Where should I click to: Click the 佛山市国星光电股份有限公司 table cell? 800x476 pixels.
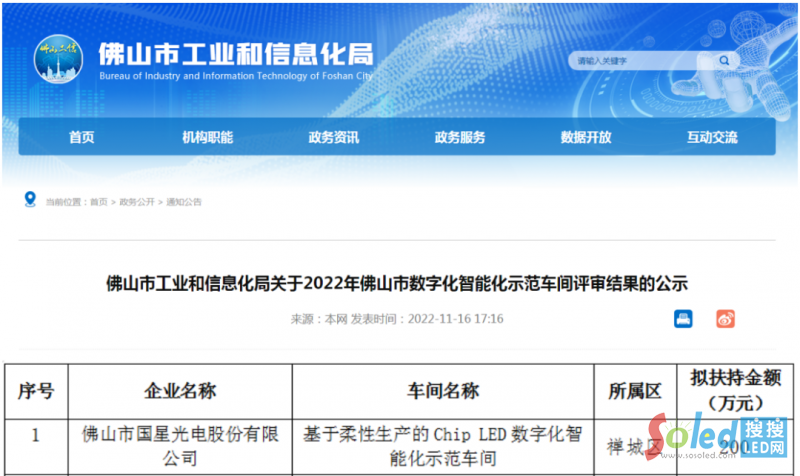180,447
